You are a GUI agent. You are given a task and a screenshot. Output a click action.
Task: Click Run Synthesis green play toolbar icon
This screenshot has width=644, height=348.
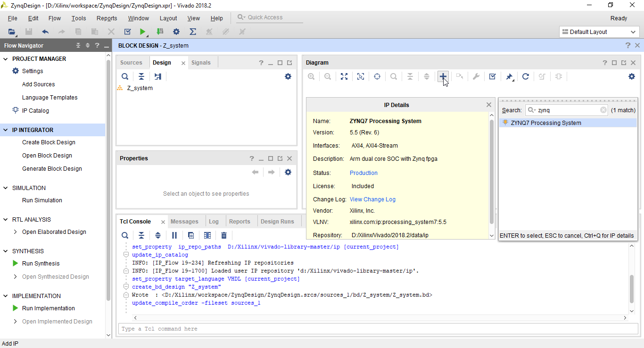click(142, 32)
